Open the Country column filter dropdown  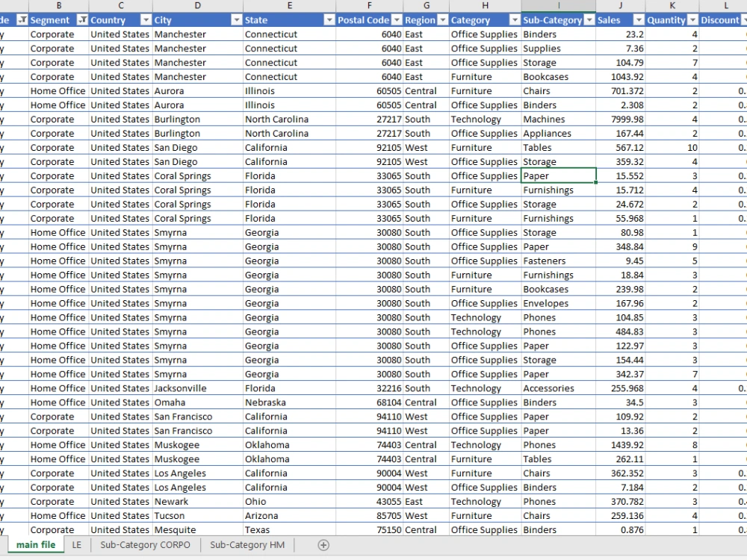[146, 20]
